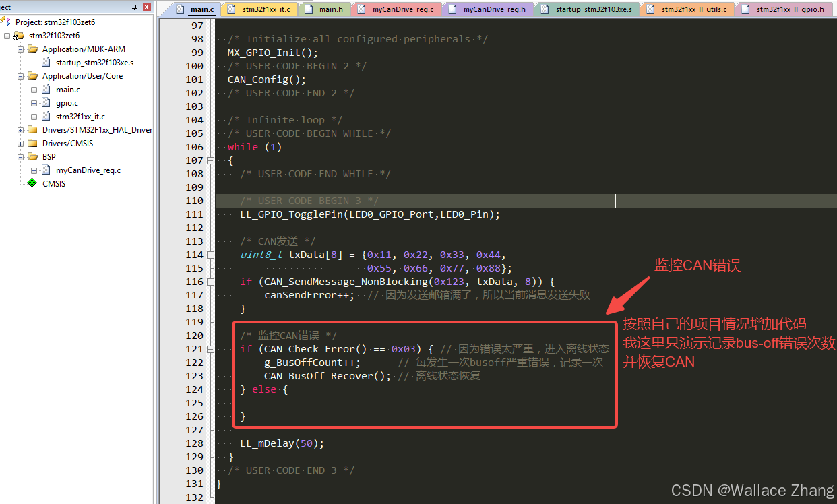Click the Drivers/STM32F1xx_HAL_Driver folder icon

point(32,130)
